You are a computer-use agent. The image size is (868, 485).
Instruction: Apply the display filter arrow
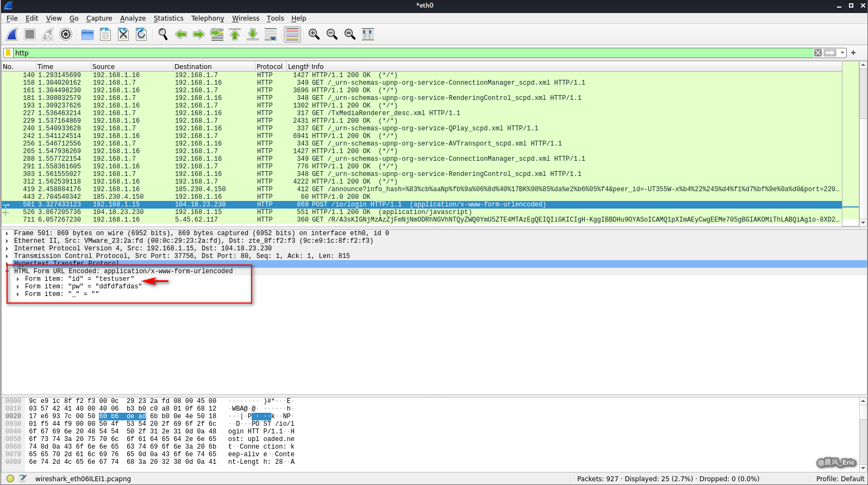point(830,53)
